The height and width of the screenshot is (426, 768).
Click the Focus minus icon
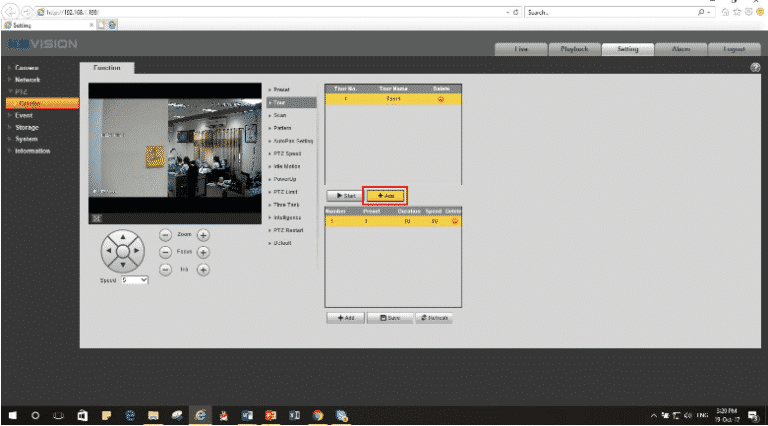165,253
